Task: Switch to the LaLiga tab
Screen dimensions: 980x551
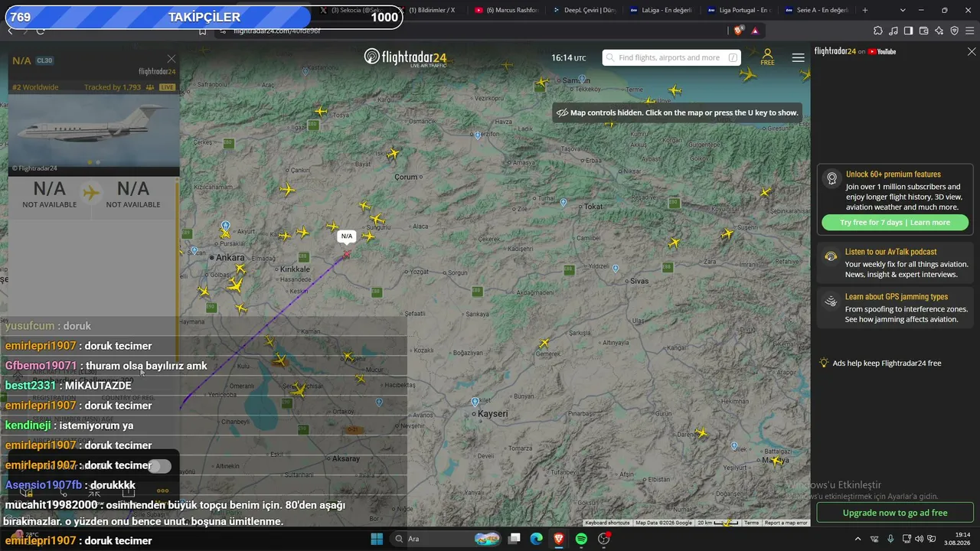Action: click(x=661, y=10)
